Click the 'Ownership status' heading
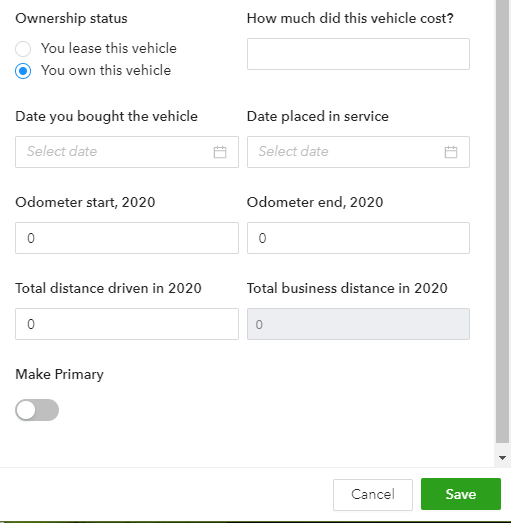The image size is (511, 523). tap(71, 18)
